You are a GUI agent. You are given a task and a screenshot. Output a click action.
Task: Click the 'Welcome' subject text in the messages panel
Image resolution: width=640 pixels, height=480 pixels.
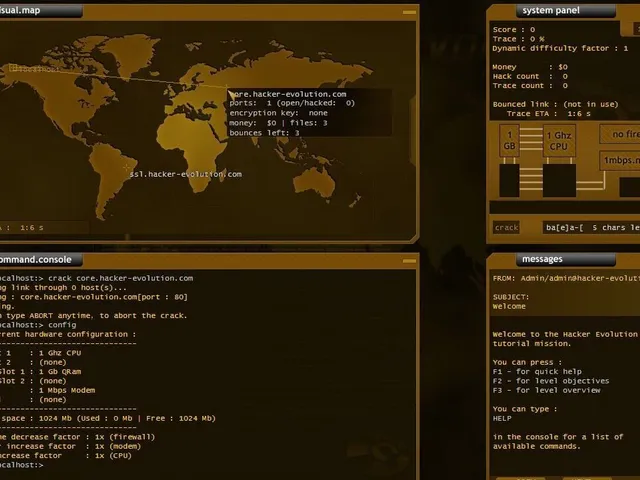509,307
